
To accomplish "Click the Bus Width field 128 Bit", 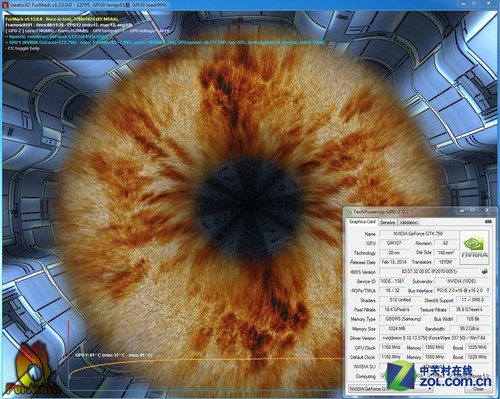I will tap(472, 319).
